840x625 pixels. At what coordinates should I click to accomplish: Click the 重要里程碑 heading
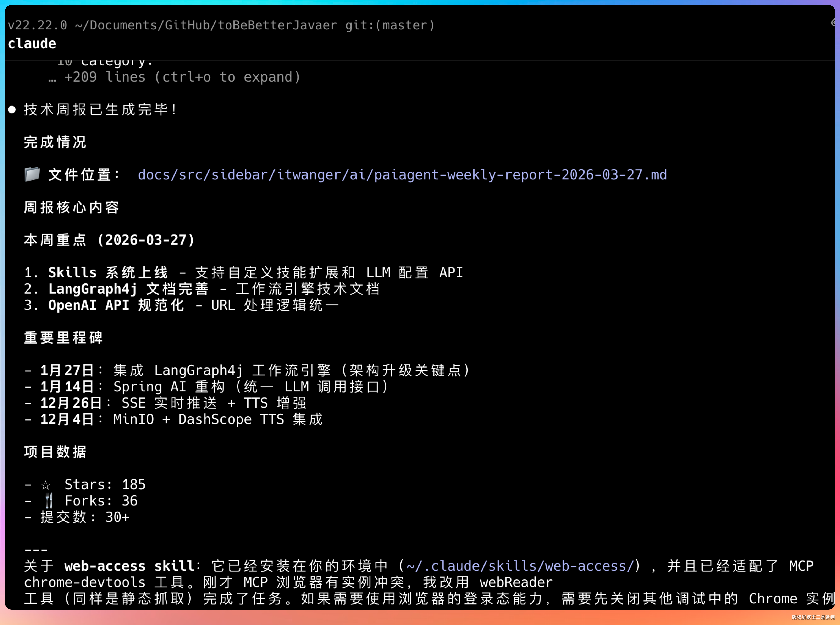point(63,337)
